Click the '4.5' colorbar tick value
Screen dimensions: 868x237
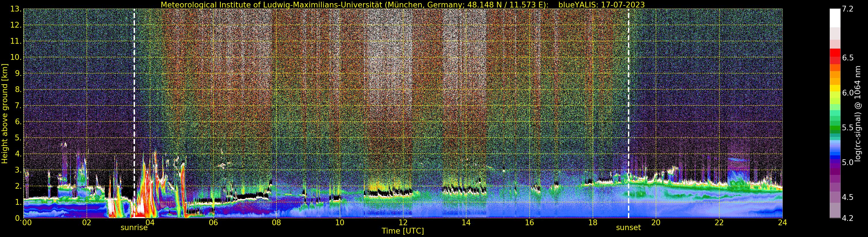848,197
